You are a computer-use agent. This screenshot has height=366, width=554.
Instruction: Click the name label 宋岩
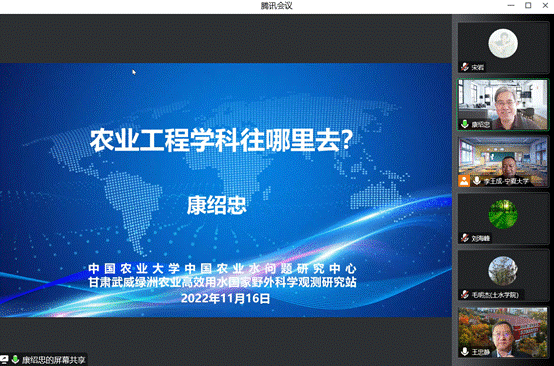pyautogui.click(x=477, y=67)
